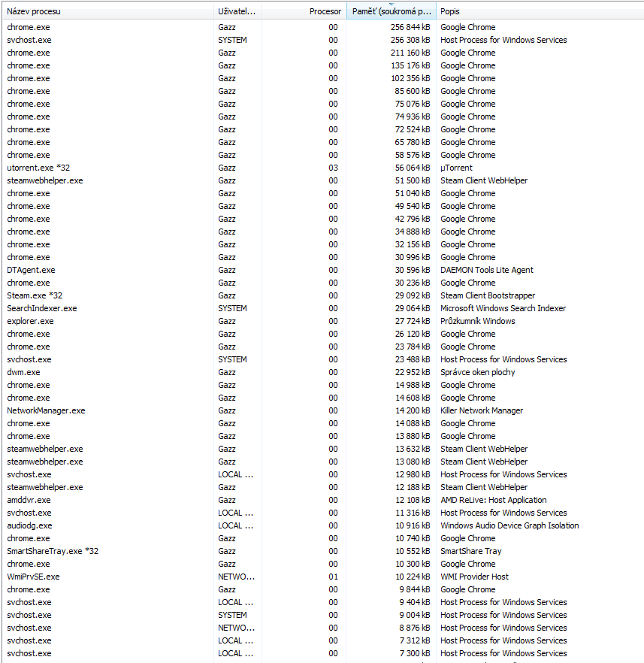
Task: Select the explorer.exe process name
Action: (x=30, y=321)
